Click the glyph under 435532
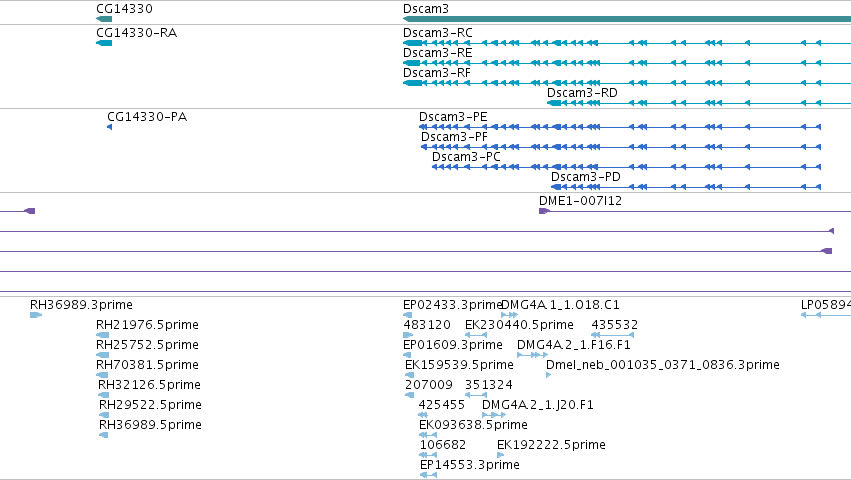 tap(612, 335)
